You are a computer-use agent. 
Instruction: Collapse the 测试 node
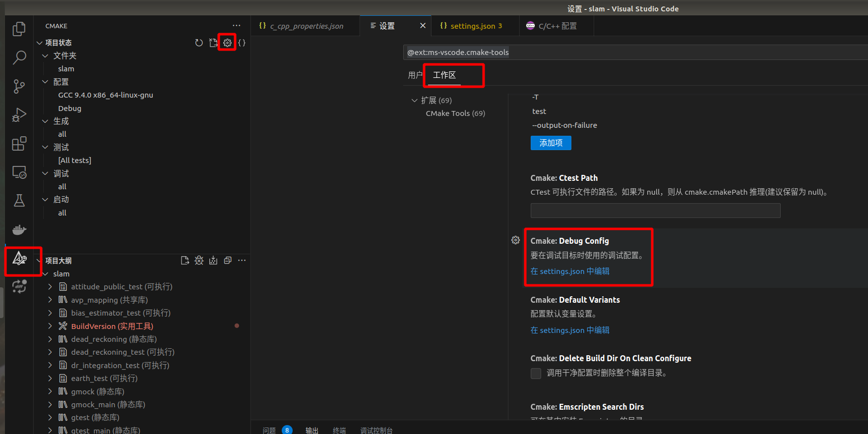(45, 147)
